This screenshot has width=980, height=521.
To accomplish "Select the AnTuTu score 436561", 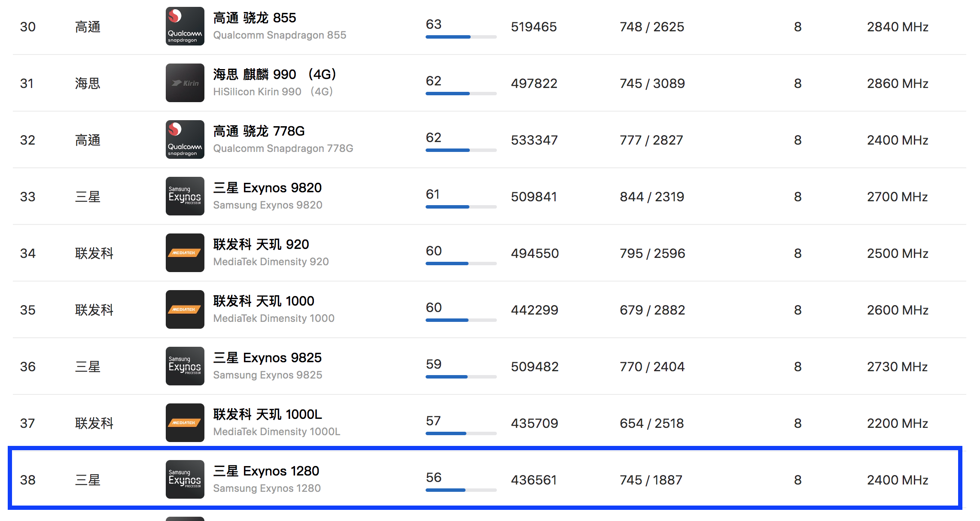I will coord(534,480).
